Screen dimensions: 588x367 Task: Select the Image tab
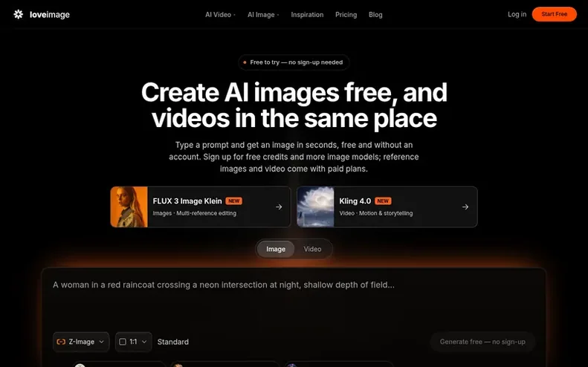pyautogui.click(x=276, y=249)
